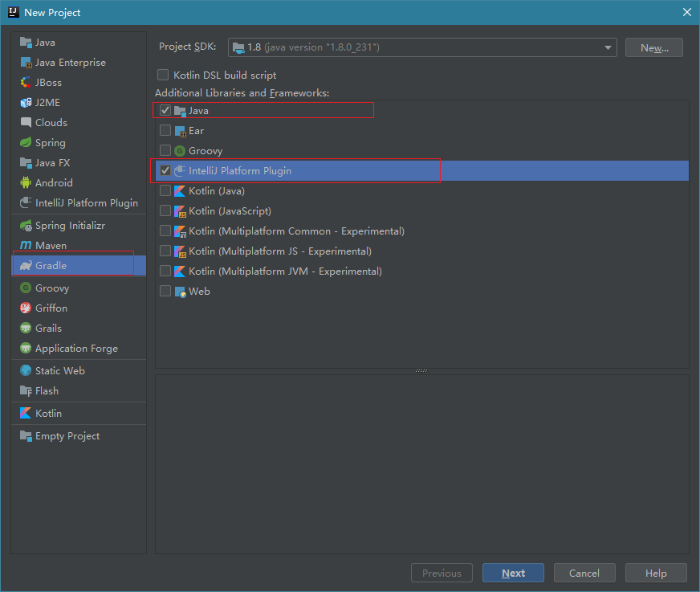This screenshot has width=700, height=592.
Task: Uncheck the Java framework checkbox
Action: click(x=165, y=110)
